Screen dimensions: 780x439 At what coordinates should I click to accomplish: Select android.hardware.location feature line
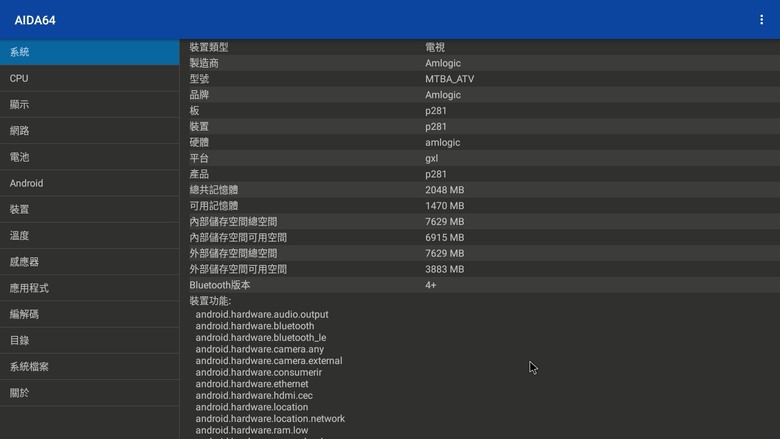(x=252, y=407)
